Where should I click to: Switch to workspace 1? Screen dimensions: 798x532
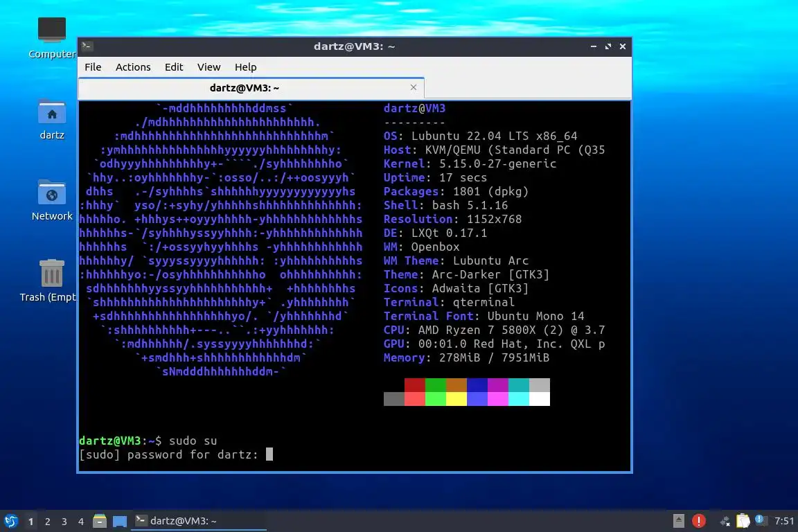[x=31, y=522]
